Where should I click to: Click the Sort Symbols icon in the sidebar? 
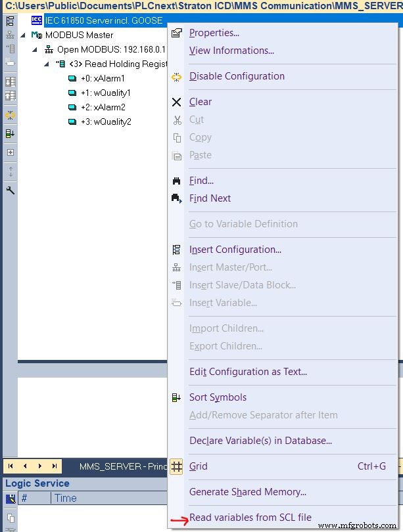[10, 135]
